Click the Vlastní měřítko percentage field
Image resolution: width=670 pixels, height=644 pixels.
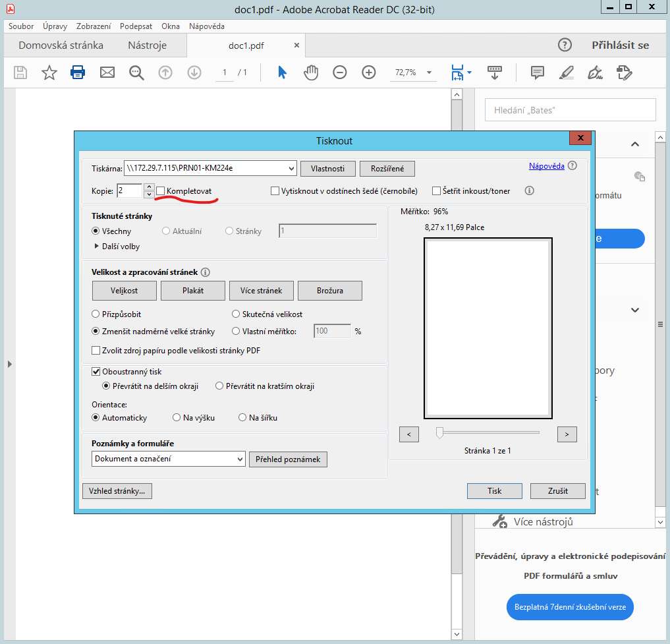point(332,331)
